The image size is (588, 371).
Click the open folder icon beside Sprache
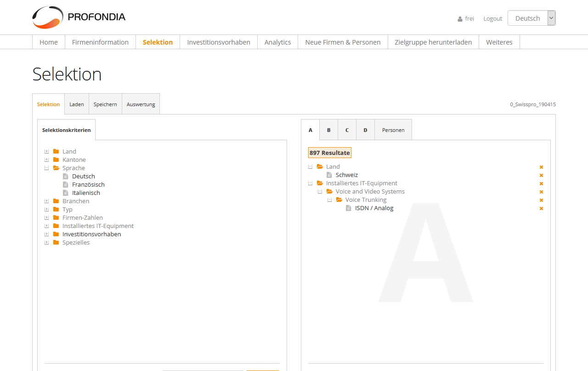(x=56, y=168)
